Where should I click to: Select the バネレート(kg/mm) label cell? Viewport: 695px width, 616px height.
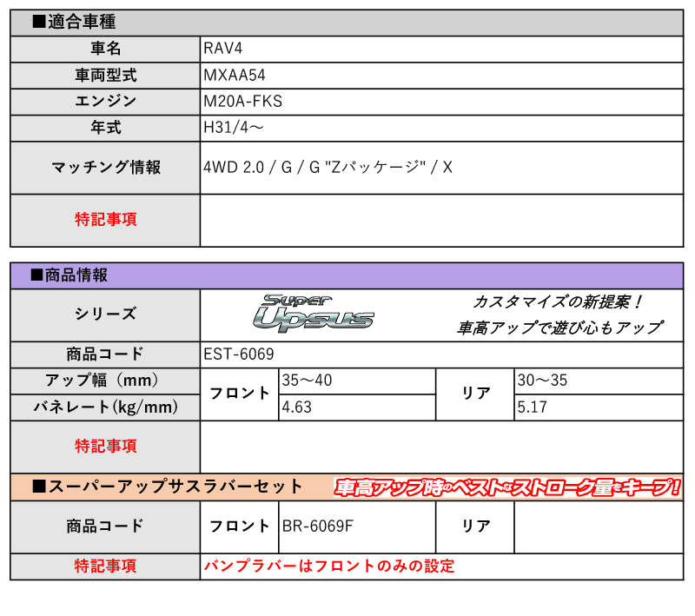(105, 407)
